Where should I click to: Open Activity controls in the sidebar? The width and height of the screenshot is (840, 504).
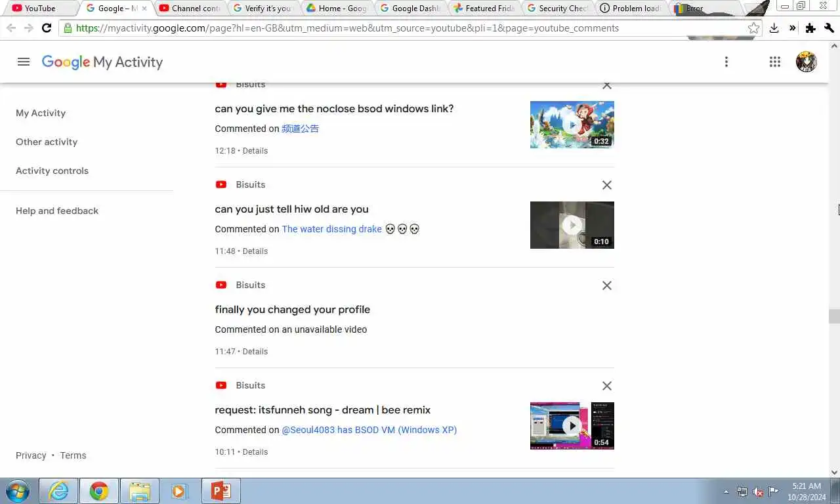(52, 171)
